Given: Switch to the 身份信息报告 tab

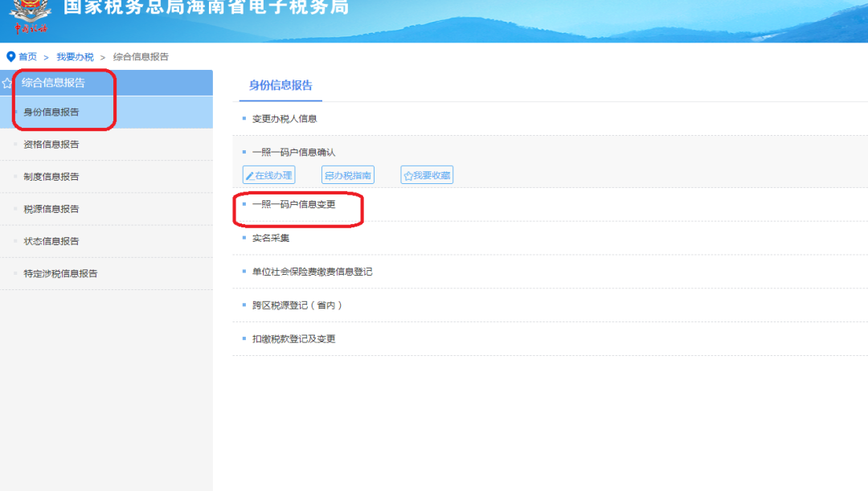Looking at the screenshot, I should pyautogui.click(x=280, y=85).
